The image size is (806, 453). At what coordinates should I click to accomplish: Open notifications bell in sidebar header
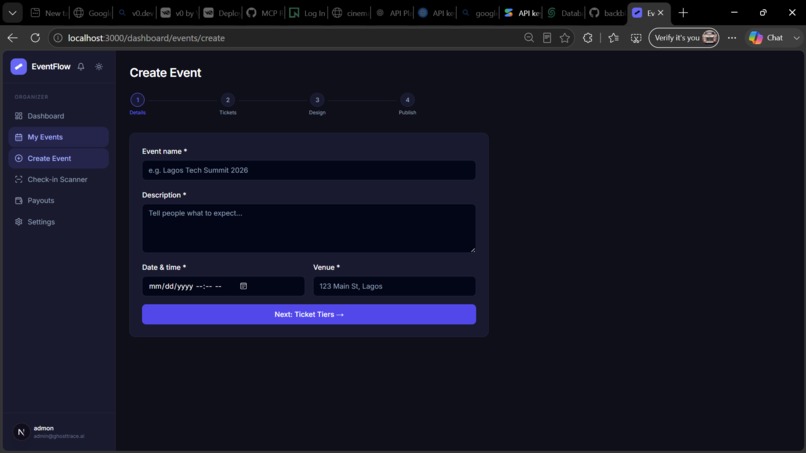coord(81,66)
